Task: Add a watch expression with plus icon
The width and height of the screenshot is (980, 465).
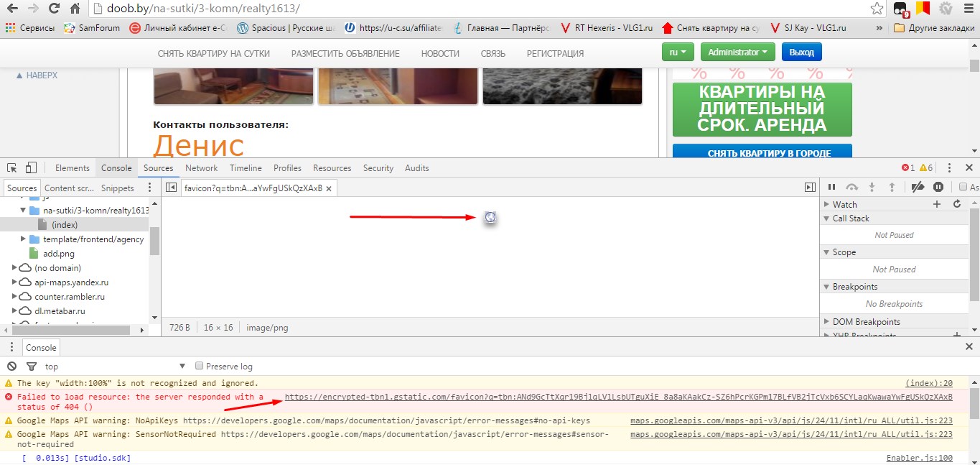Action: pyautogui.click(x=936, y=204)
